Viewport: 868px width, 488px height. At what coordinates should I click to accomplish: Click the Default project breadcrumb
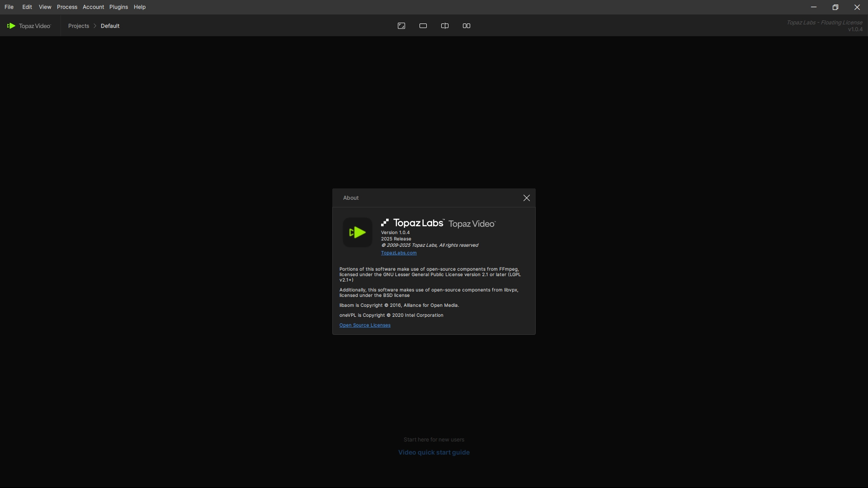(110, 26)
